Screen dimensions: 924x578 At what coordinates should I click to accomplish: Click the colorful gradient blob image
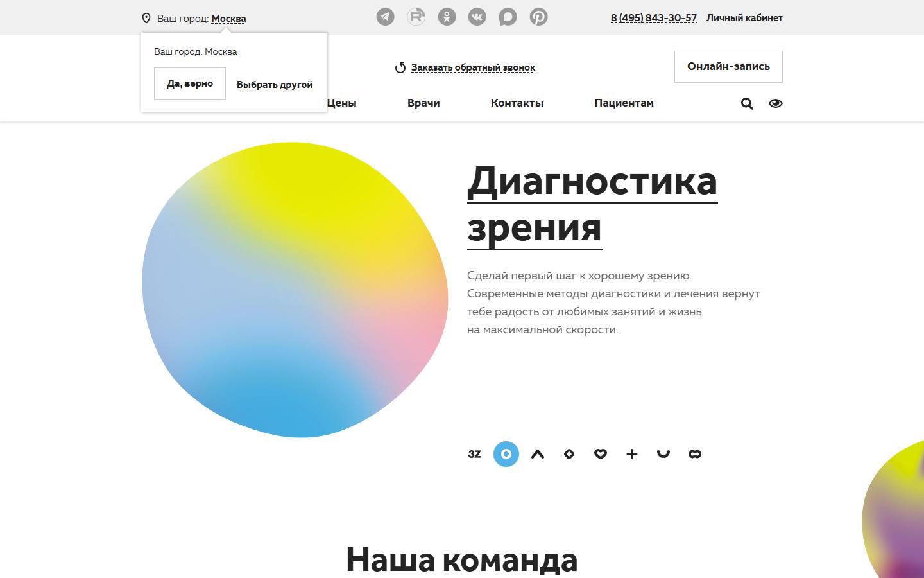(295, 290)
